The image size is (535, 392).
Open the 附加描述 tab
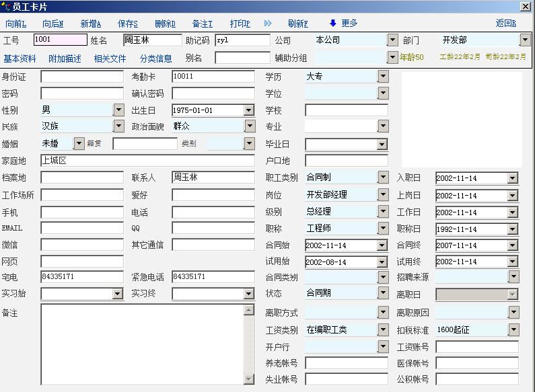(65, 58)
